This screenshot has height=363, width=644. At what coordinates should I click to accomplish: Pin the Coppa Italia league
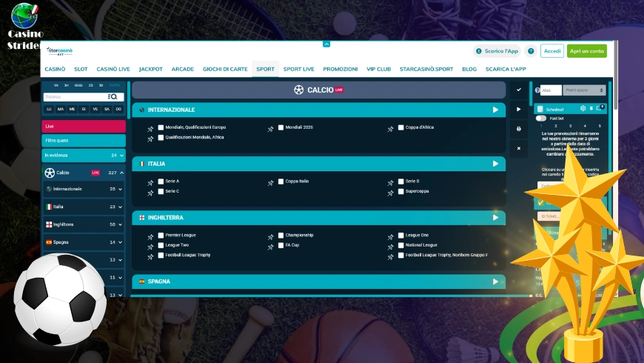tap(270, 182)
